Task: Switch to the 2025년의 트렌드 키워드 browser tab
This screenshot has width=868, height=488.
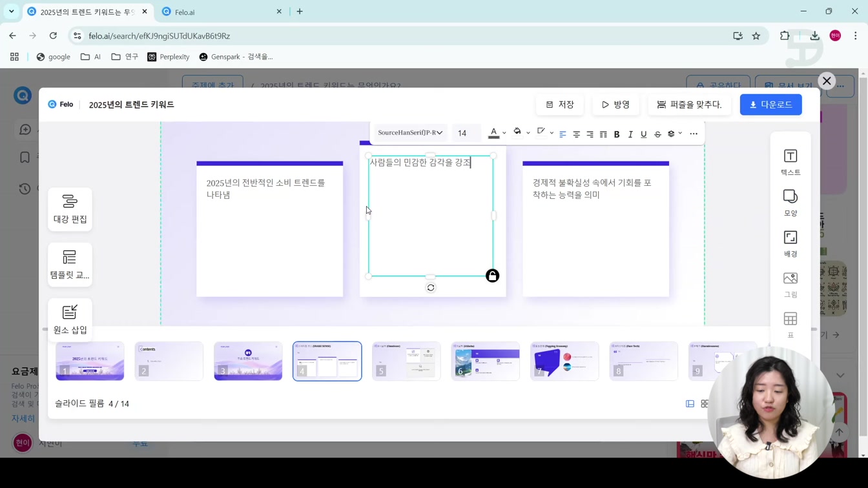Action: click(x=88, y=12)
